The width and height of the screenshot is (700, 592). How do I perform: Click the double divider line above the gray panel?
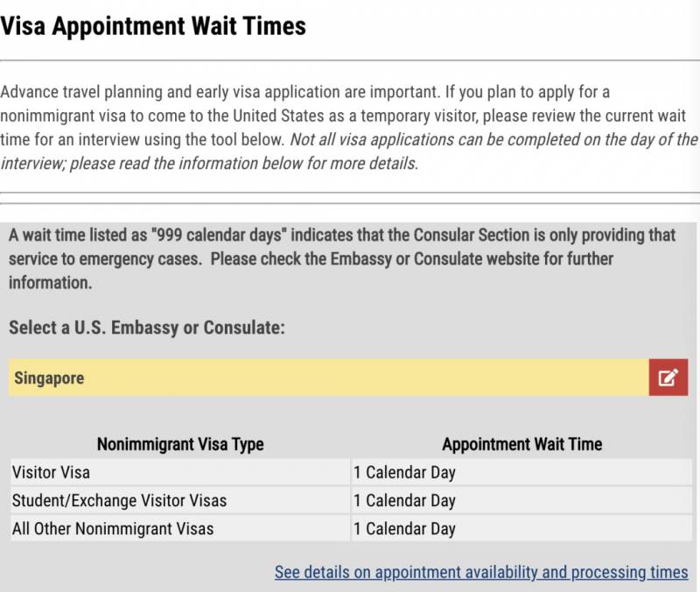point(350,197)
